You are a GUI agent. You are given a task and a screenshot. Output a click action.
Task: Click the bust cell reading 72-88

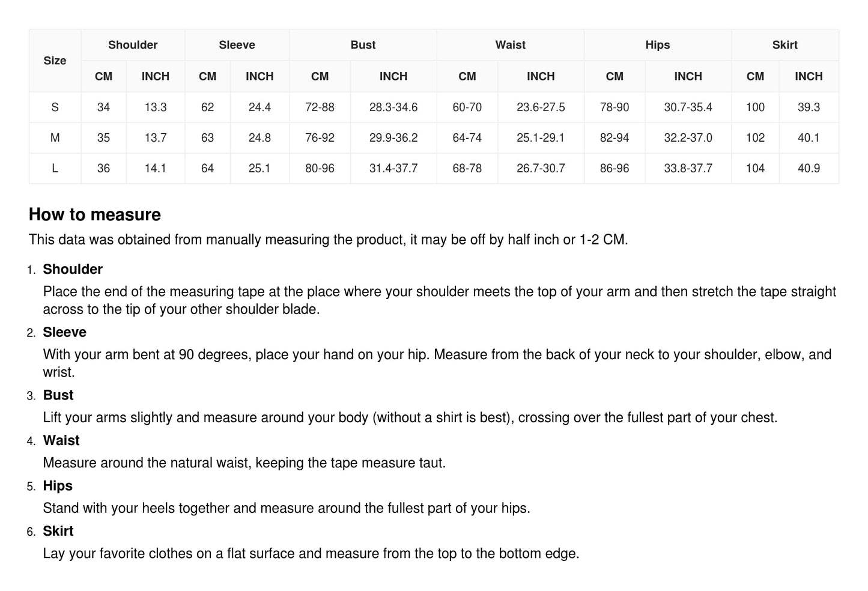pos(320,108)
